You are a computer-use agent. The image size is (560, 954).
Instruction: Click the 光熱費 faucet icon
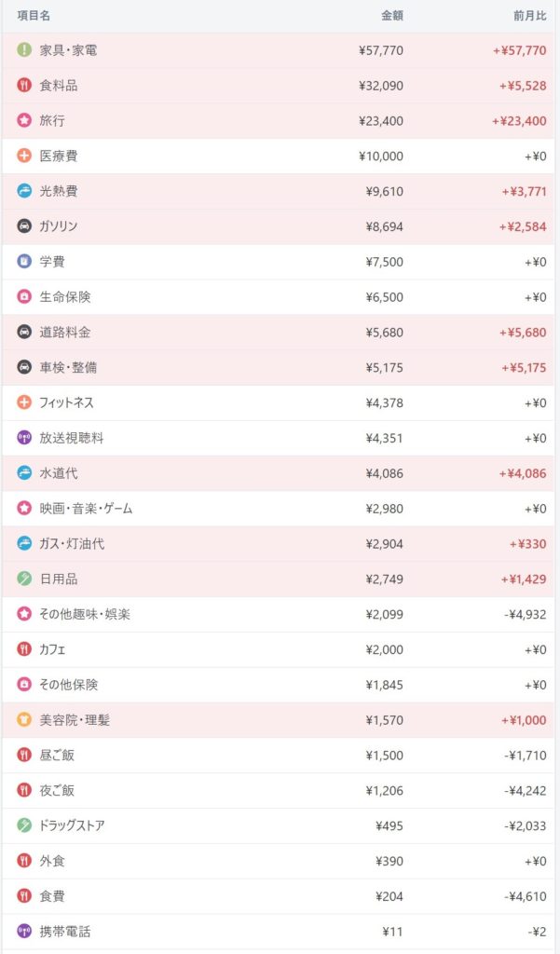coord(24,191)
